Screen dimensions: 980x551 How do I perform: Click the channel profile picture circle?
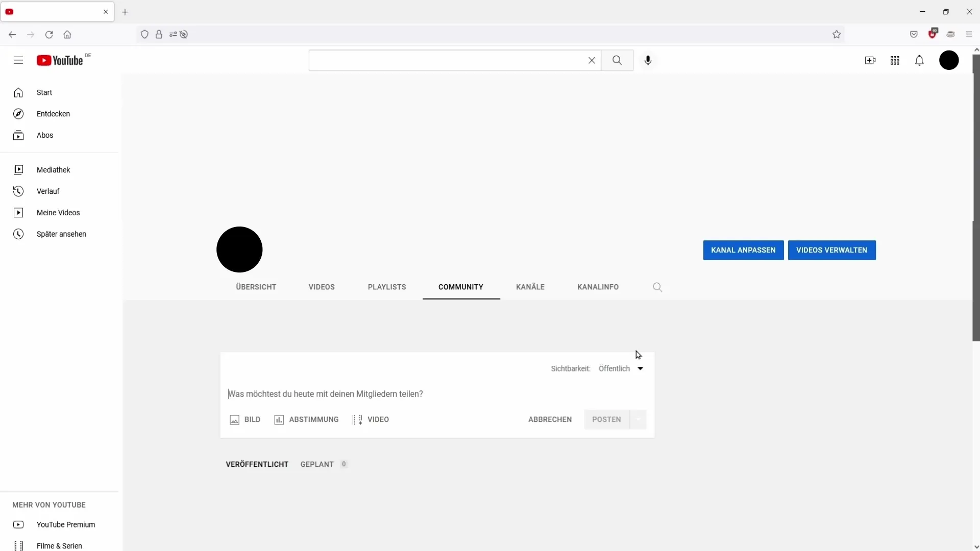(239, 249)
